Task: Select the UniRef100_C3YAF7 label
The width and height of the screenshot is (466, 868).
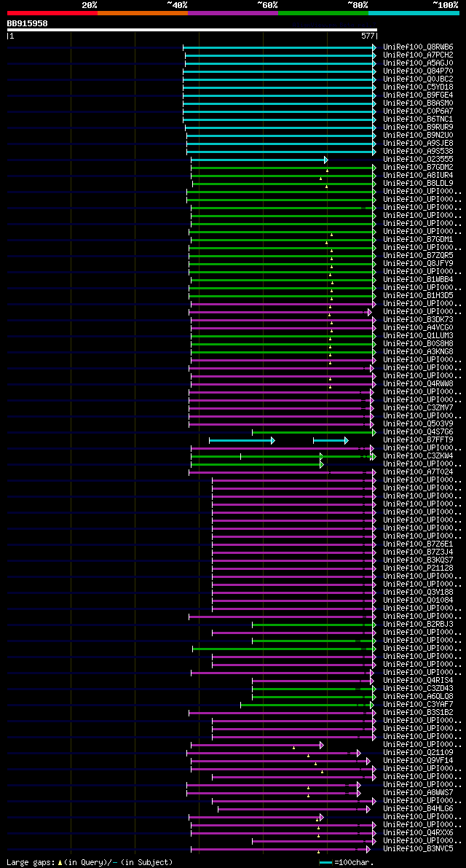Action: [x=418, y=705]
